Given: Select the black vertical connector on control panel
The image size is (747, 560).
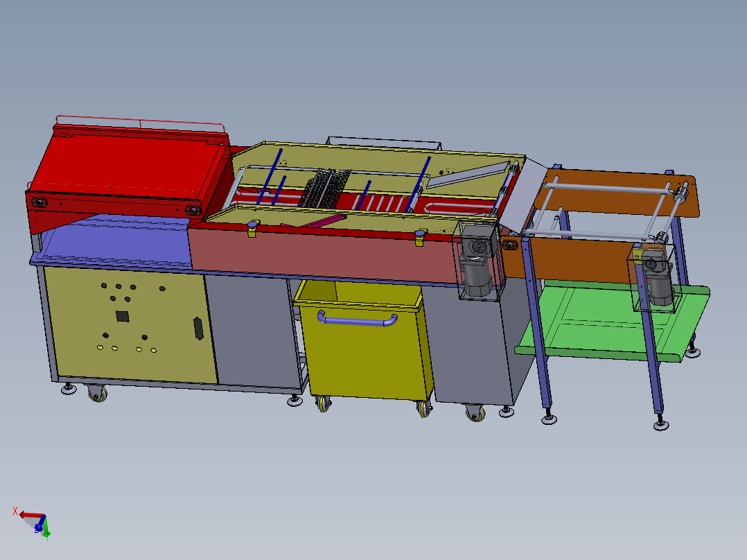Looking at the screenshot, I should click(198, 329).
